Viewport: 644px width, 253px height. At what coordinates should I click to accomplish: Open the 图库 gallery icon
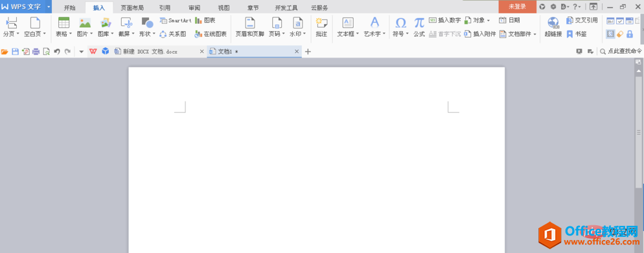tap(106, 23)
